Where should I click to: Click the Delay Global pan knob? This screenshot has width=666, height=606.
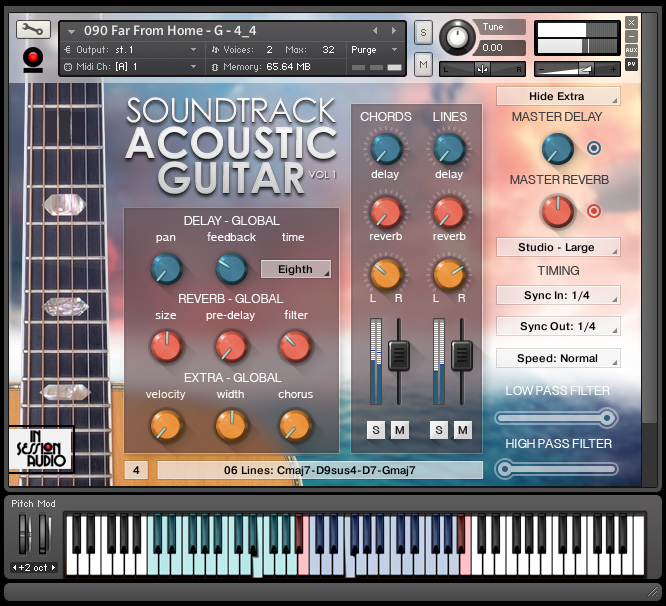click(166, 269)
